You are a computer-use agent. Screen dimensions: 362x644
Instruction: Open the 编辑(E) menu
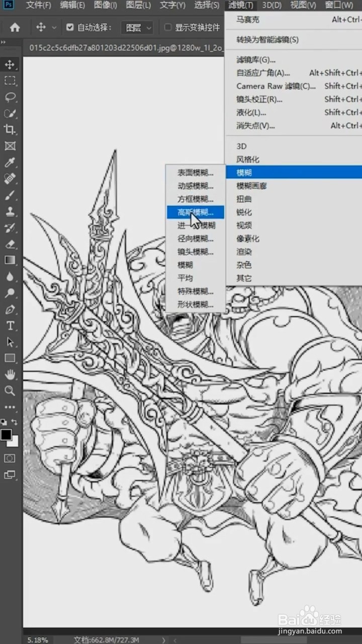click(x=72, y=6)
